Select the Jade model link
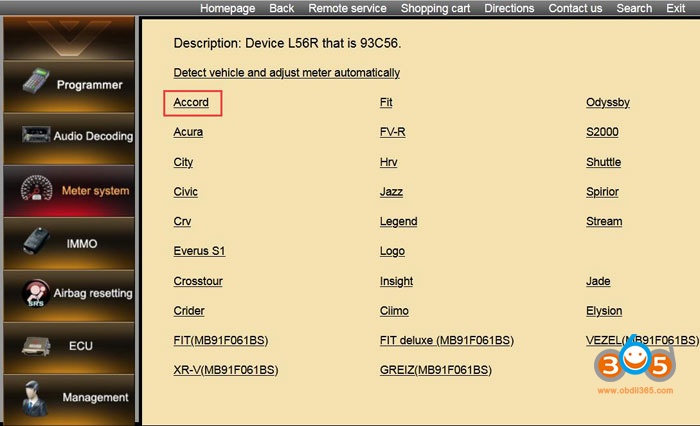This screenshot has width=700, height=426. [x=598, y=281]
